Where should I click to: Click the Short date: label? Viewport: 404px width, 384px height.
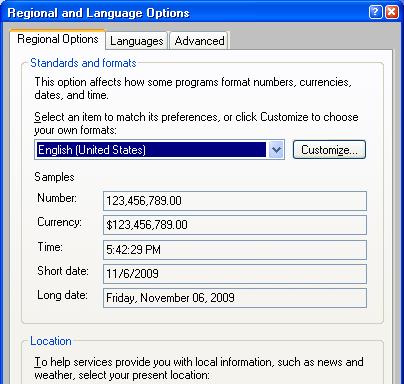pos(63,271)
